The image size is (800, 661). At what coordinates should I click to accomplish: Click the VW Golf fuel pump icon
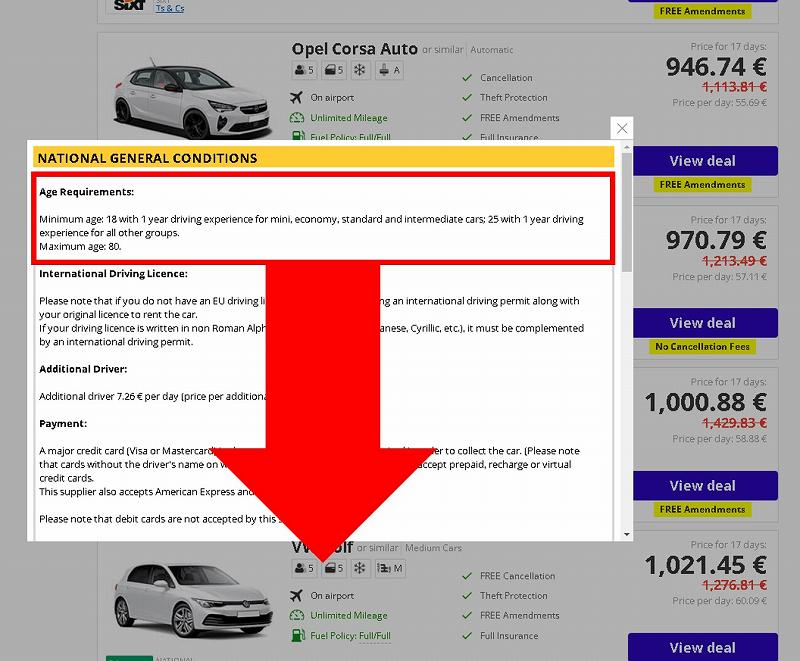[x=298, y=635]
